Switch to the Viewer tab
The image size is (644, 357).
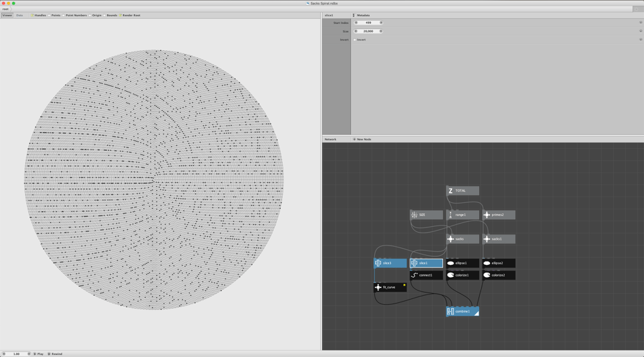point(7,15)
